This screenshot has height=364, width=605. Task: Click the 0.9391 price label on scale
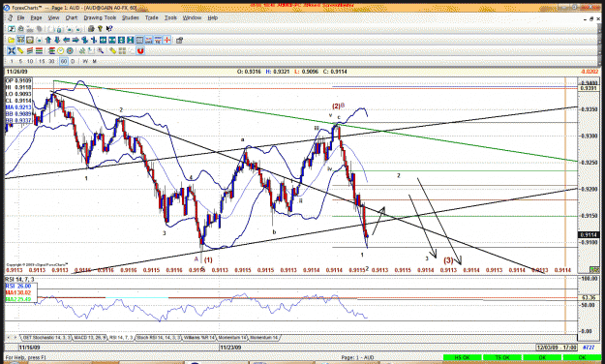[x=588, y=88]
